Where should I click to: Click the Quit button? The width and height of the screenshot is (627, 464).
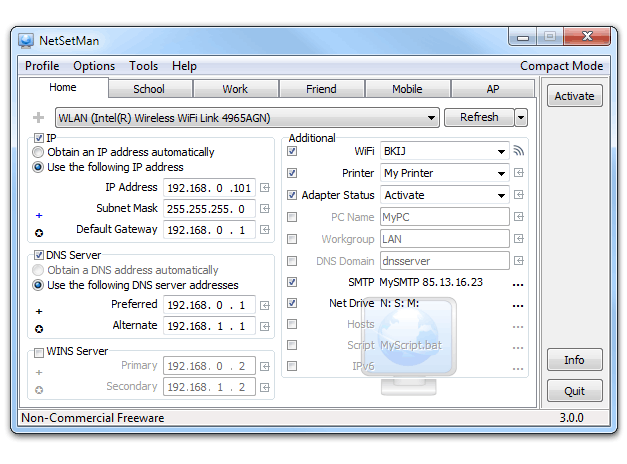(x=574, y=391)
